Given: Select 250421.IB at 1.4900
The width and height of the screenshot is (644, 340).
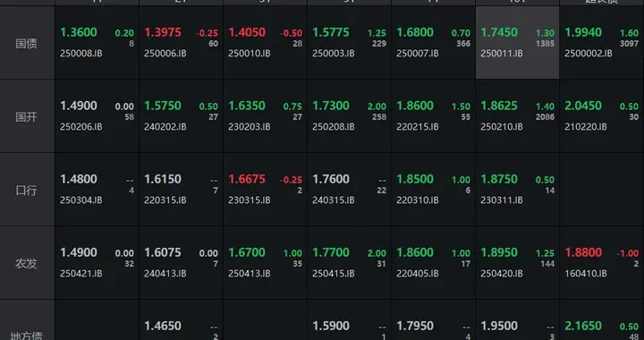Looking at the screenshot, I should pyautogui.click(x=97, y=263).
